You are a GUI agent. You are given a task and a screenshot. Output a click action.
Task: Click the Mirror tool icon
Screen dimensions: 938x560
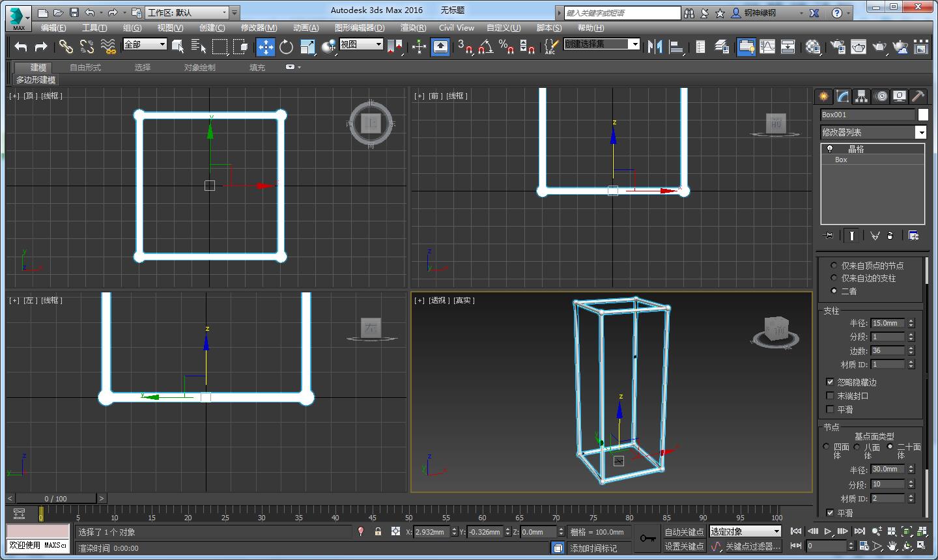pos(655,46)
